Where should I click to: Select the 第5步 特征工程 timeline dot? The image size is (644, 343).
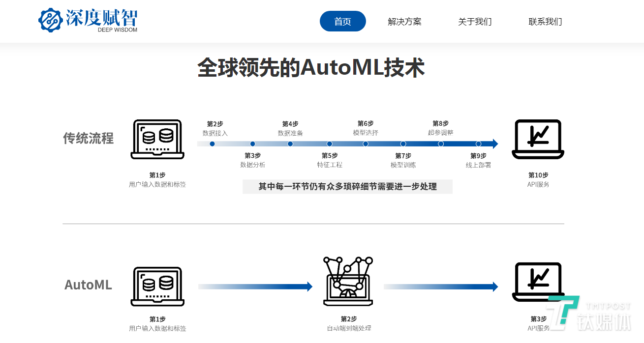pos(329,144)
